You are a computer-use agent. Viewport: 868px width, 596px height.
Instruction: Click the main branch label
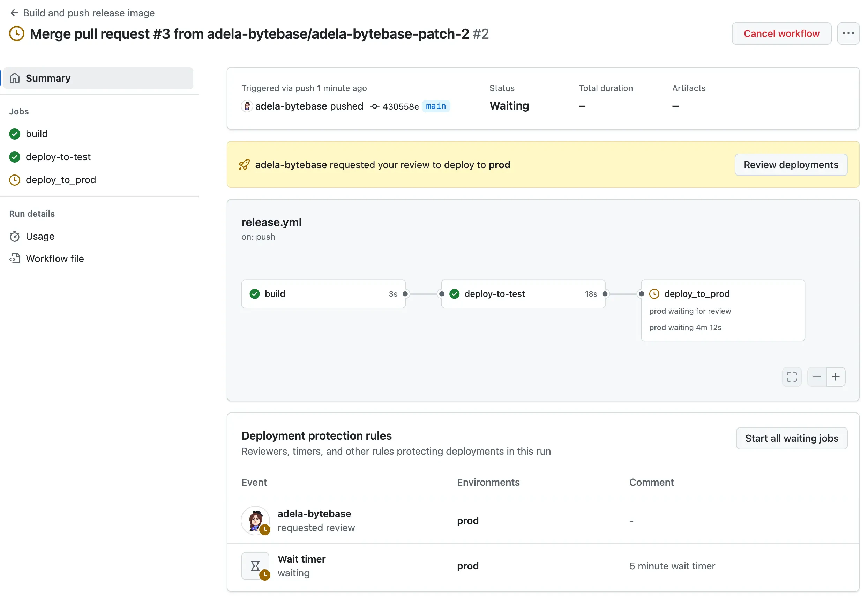click(x=435, y=106)
